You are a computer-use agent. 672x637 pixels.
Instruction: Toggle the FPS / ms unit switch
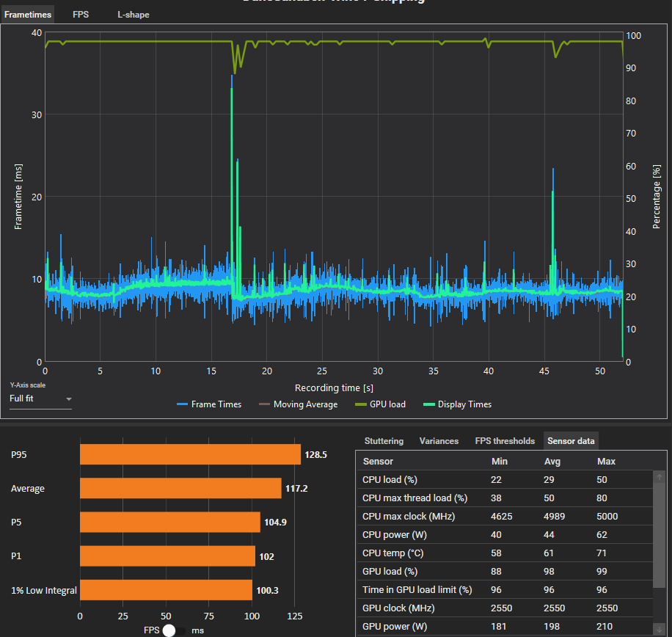pyautogui.click(x=173, y=630)
